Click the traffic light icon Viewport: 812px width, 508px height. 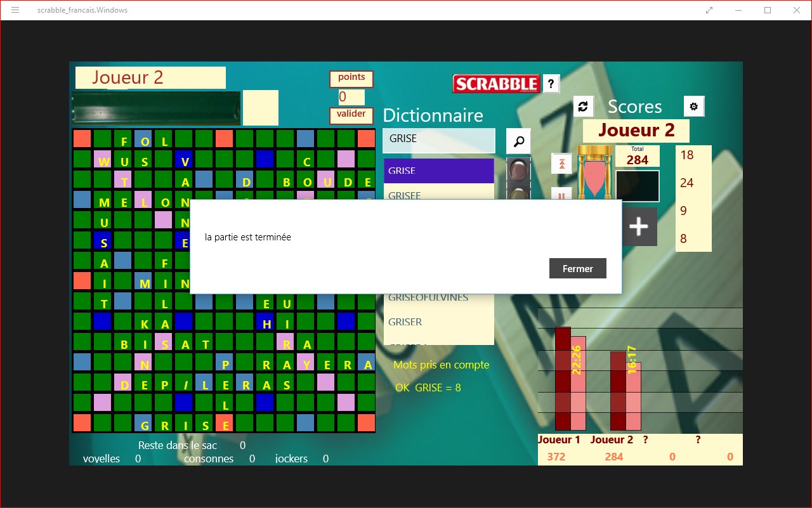[x=518, y=178]
